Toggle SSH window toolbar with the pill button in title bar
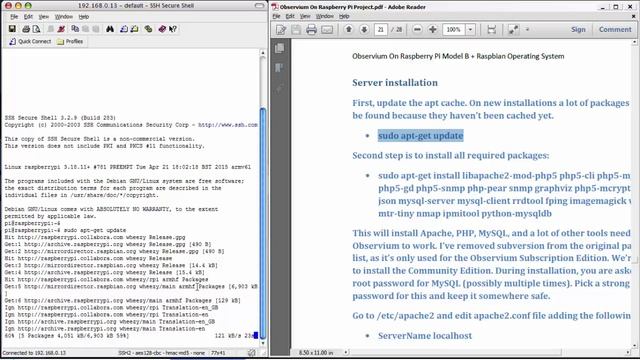The width and height of the screenshot is (640, 360). click(259, 6)
